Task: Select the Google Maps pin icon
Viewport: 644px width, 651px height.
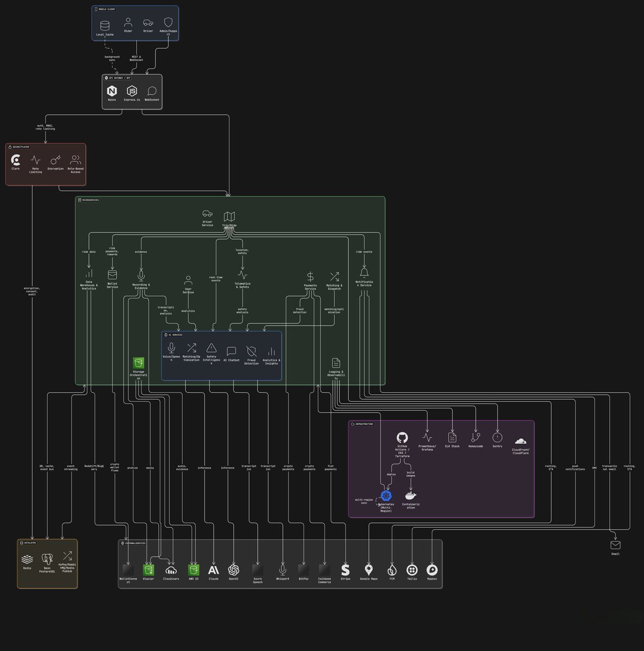Action: coord(369,570)
